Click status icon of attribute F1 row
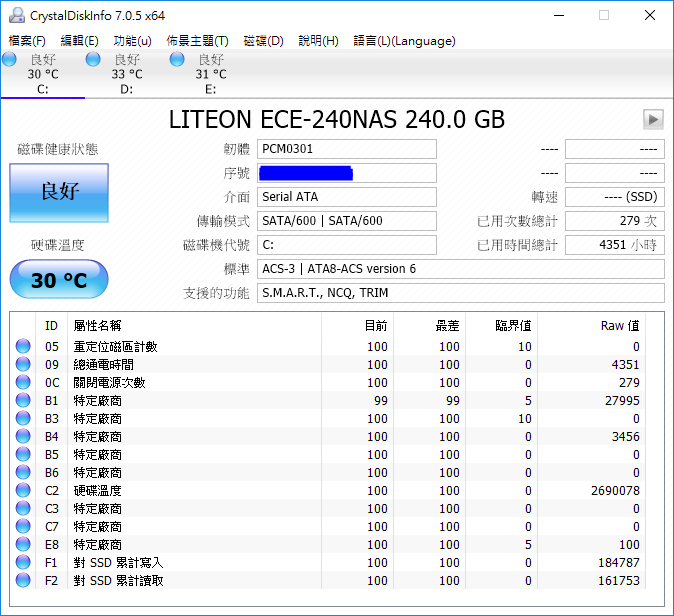 point(23,562)
